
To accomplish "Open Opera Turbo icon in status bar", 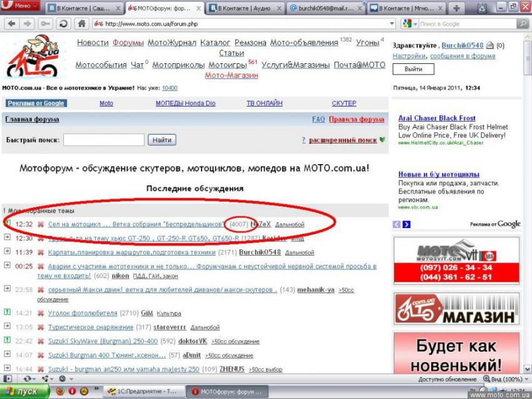I will pos(63,378).
